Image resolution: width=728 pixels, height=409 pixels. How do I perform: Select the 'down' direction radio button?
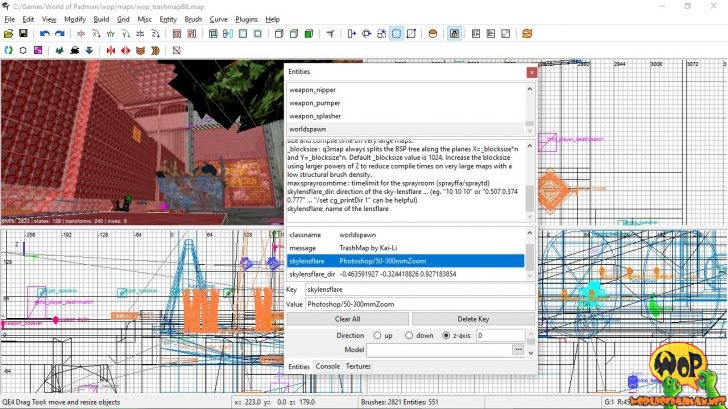click(x=410, y=335)
